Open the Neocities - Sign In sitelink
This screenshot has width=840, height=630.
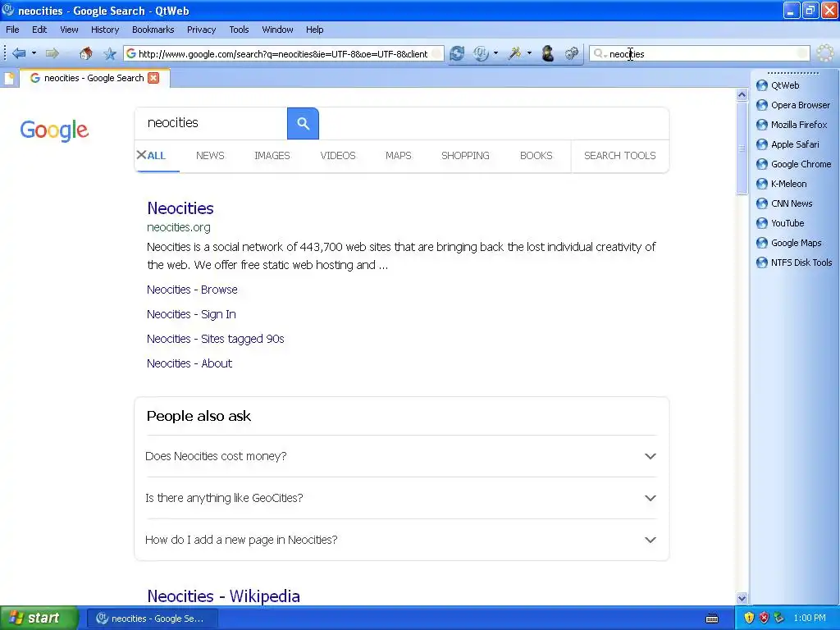click(x=191, y=314)
